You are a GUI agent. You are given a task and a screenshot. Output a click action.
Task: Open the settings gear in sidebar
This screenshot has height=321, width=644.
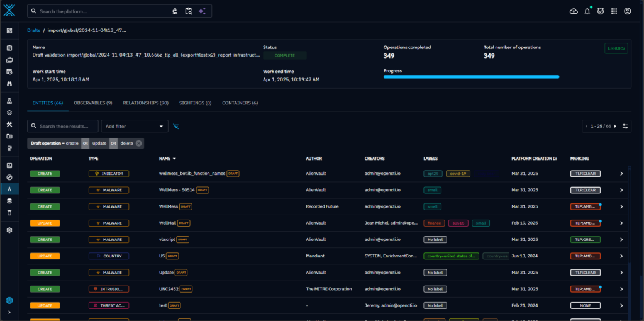9,230
